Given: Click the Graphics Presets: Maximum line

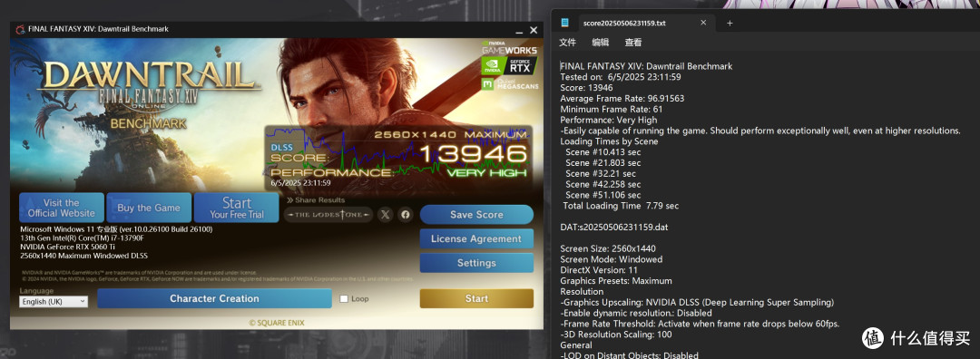Looking at the screenshot, I should point(615,280).
